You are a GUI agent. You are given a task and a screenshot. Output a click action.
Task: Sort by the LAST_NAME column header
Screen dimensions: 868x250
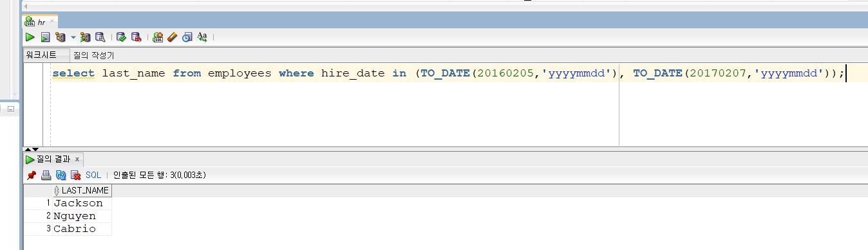point(82,190)
